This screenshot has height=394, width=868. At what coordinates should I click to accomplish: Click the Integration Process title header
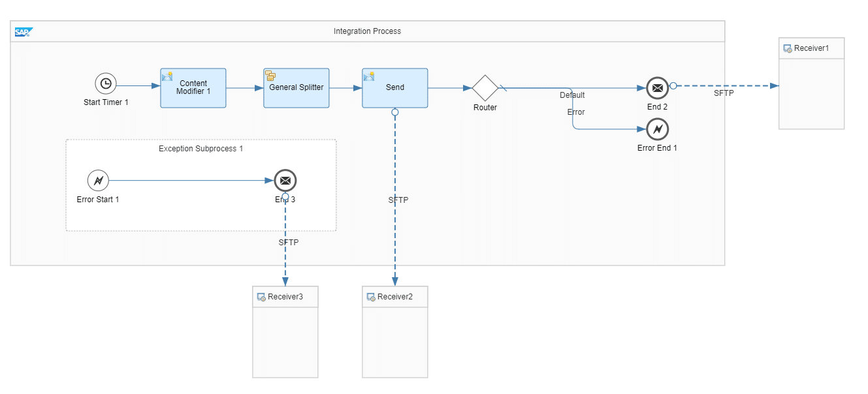click(367, 31)
